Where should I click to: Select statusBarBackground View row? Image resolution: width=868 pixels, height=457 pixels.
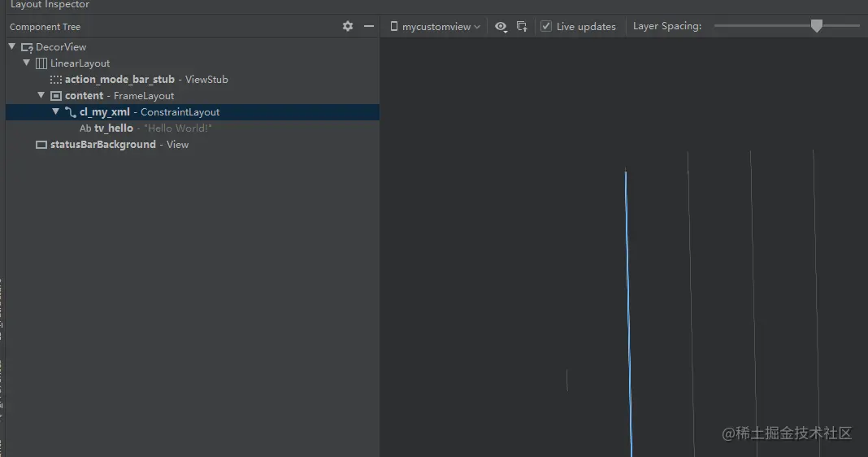(x=192, y=145)
